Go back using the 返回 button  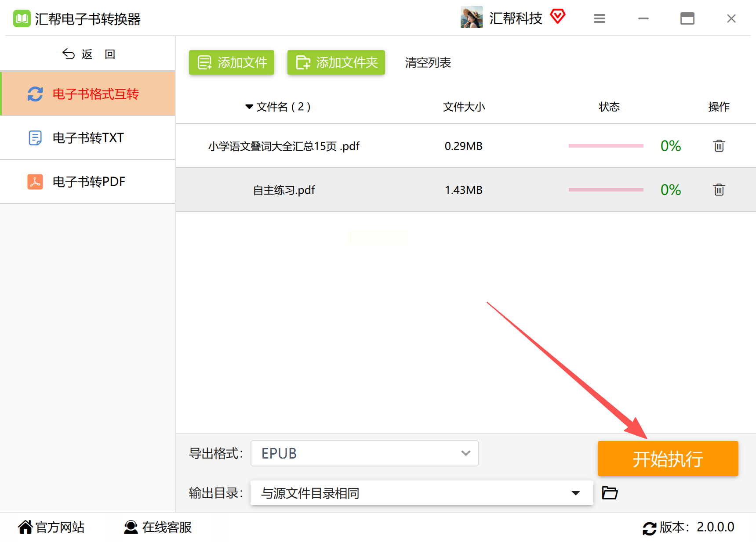88,54
